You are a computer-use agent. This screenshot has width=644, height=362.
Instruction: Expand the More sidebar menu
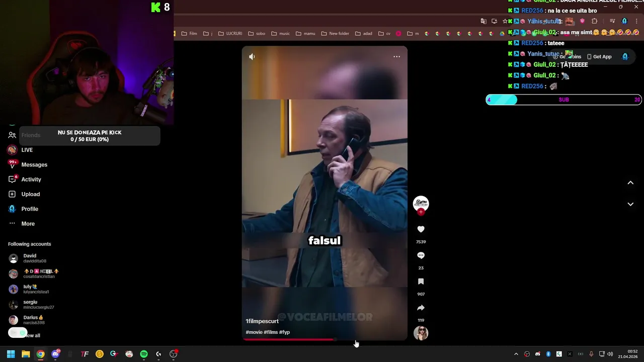[x=22, y=224]
